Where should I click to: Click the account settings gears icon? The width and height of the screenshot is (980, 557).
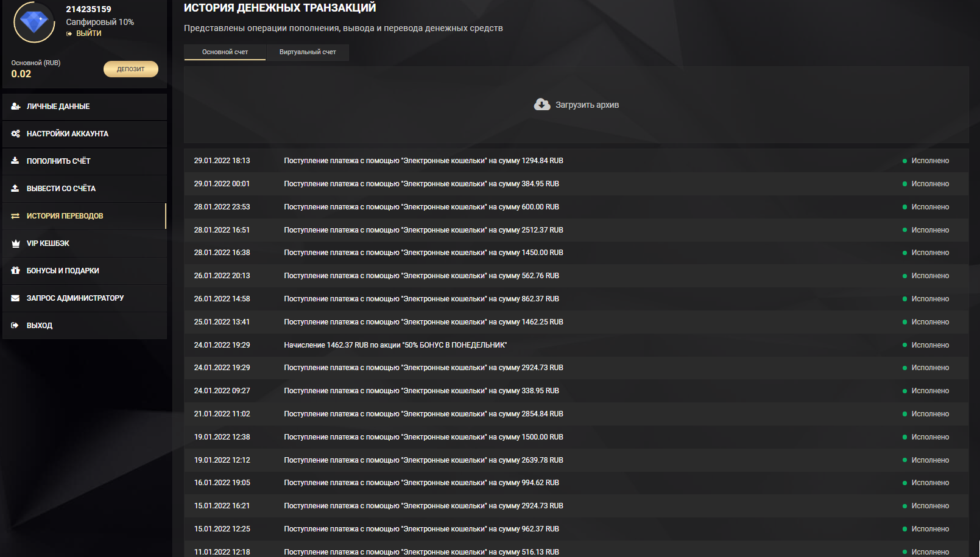click(x=16, y=134)
